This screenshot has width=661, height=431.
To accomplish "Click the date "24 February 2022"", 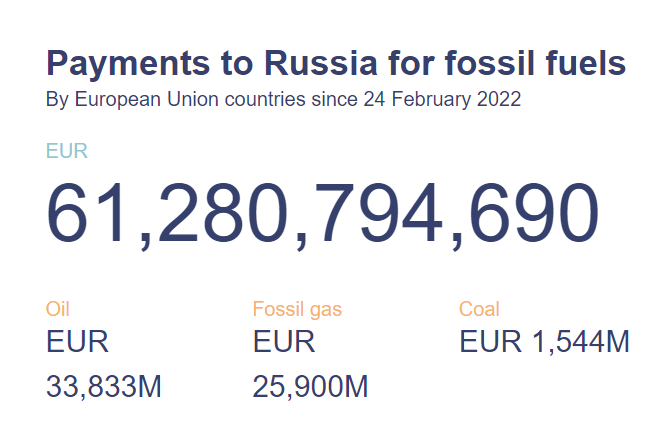I will point(456,100).
